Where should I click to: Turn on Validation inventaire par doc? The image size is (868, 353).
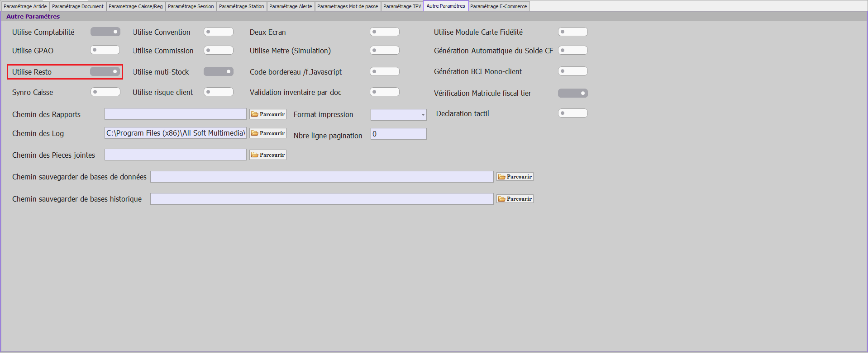(385, 92)
